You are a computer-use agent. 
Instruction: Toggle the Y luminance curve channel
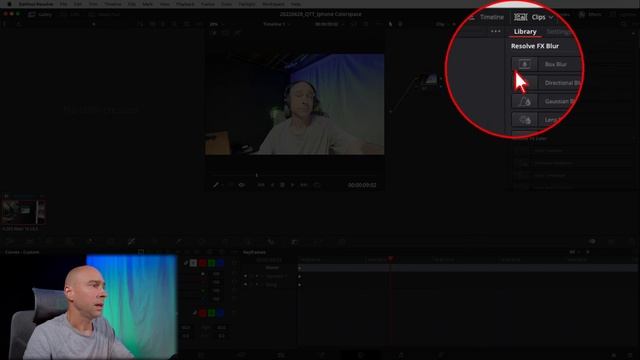coord(193,263)
